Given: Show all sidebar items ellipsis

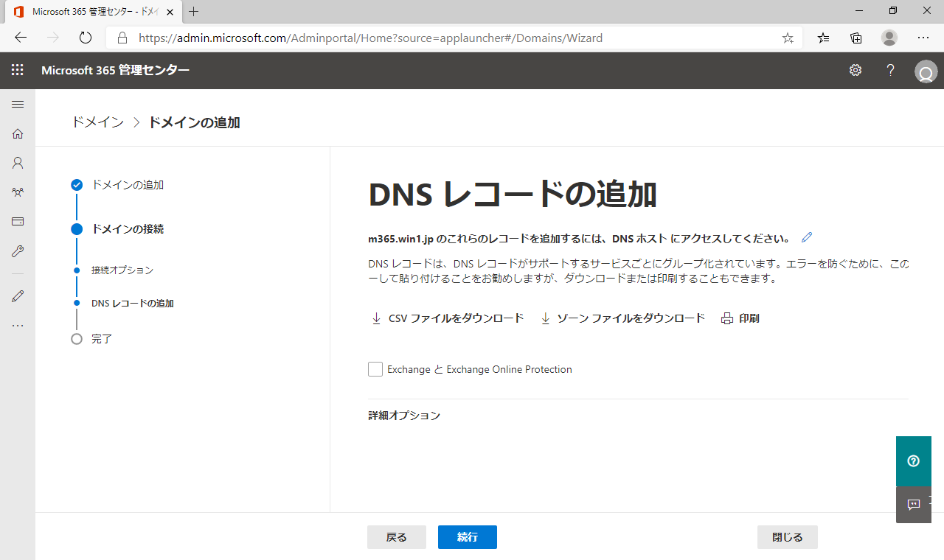Looking at the screenshot, I should pyautogui.click(x=18, y=325).
